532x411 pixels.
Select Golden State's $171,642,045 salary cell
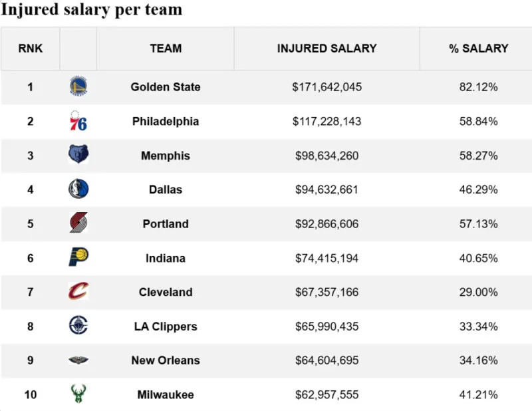point(327,87)
